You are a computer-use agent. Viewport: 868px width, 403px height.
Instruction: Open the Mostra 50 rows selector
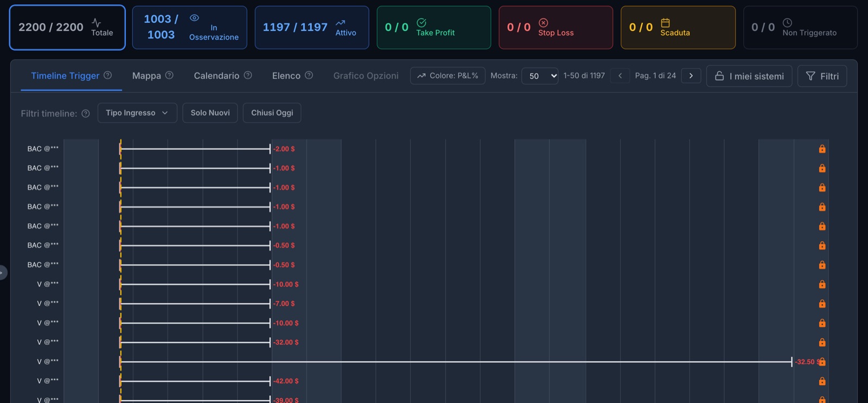pos(540,76)
